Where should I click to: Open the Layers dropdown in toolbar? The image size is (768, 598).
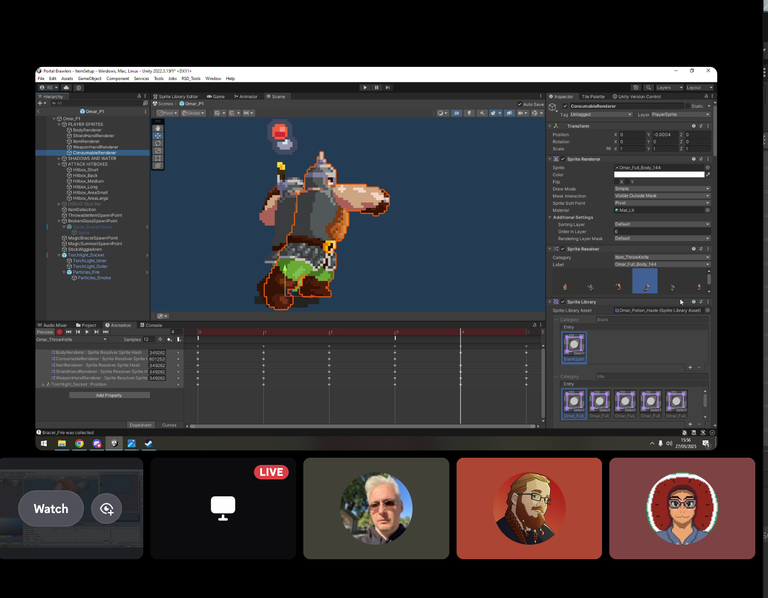[669, 88]
